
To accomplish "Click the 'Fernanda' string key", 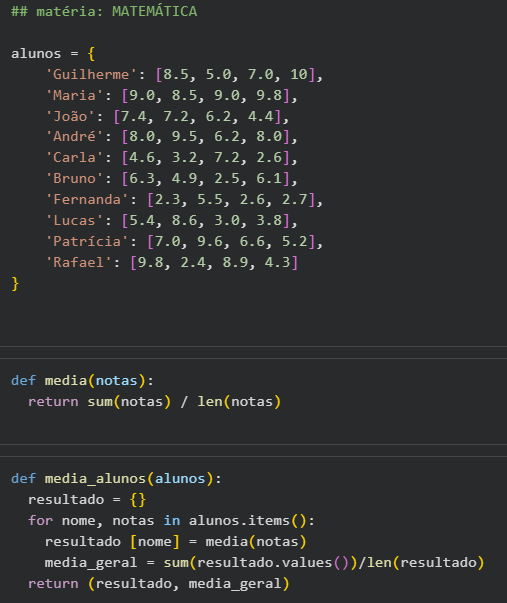I will click(x=87, y=199).
